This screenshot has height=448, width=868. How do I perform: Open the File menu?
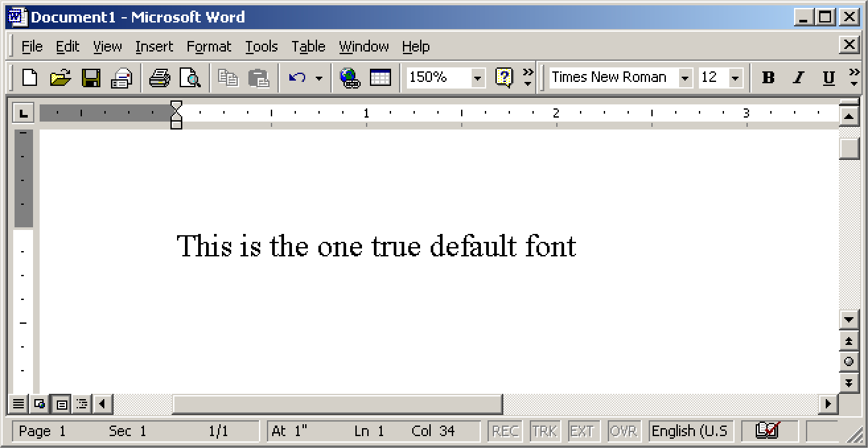tap(32, 47)
